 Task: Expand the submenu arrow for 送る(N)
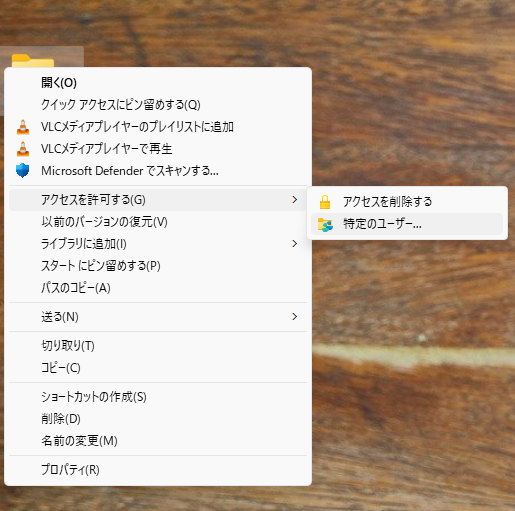click(295, 316)
